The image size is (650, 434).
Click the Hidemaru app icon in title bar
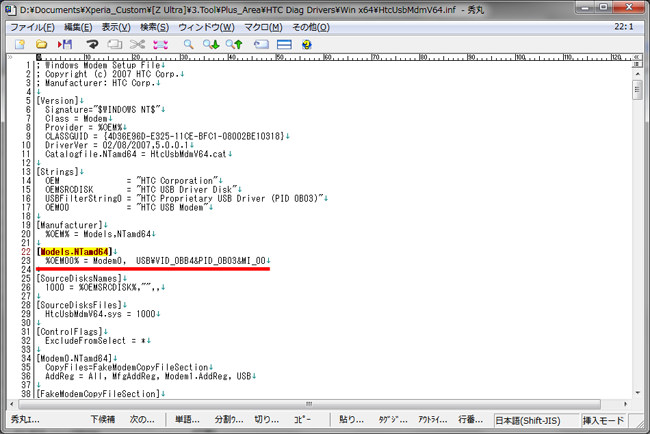(11, 9)
